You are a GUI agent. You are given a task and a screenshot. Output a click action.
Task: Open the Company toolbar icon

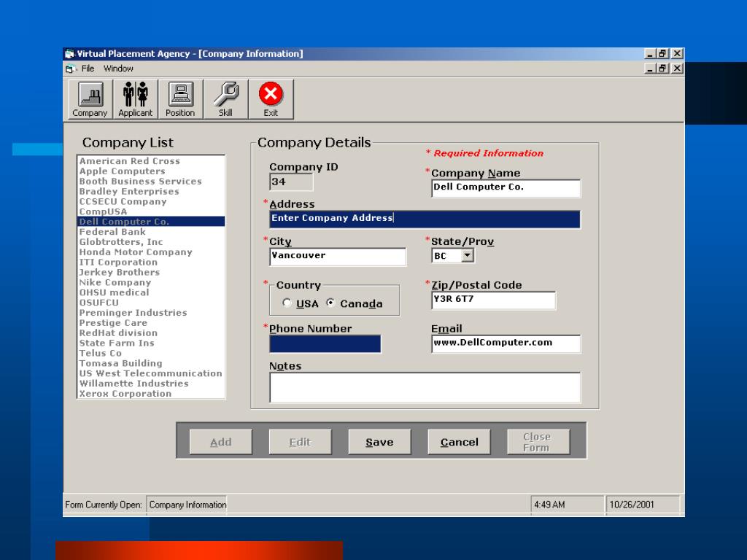[90, 99]
